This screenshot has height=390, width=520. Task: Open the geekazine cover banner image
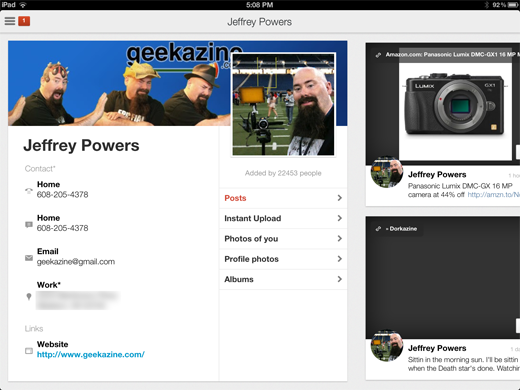[119, 83]
